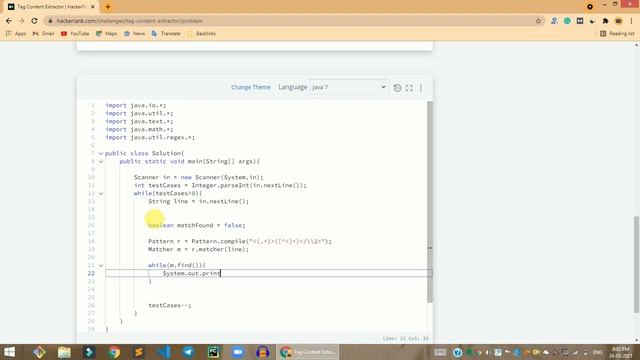Open the Gmail bookmark
640x360 pixels.
click(43, 33)
